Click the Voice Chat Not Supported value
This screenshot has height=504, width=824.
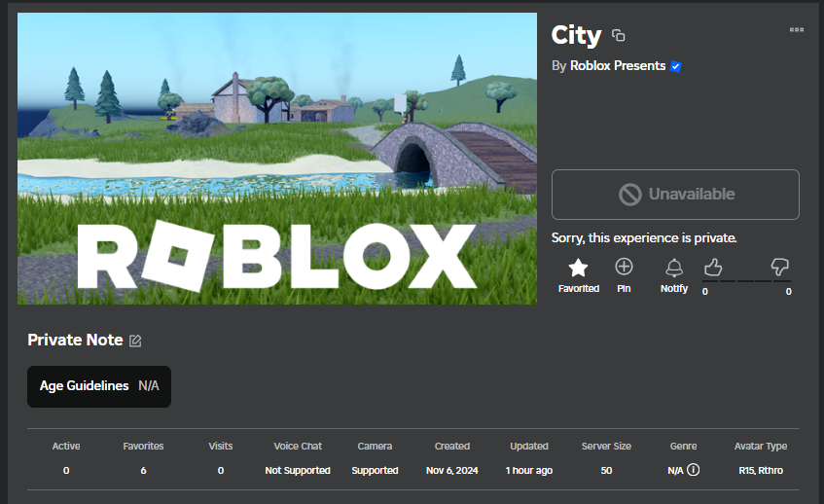coord(298,470)
